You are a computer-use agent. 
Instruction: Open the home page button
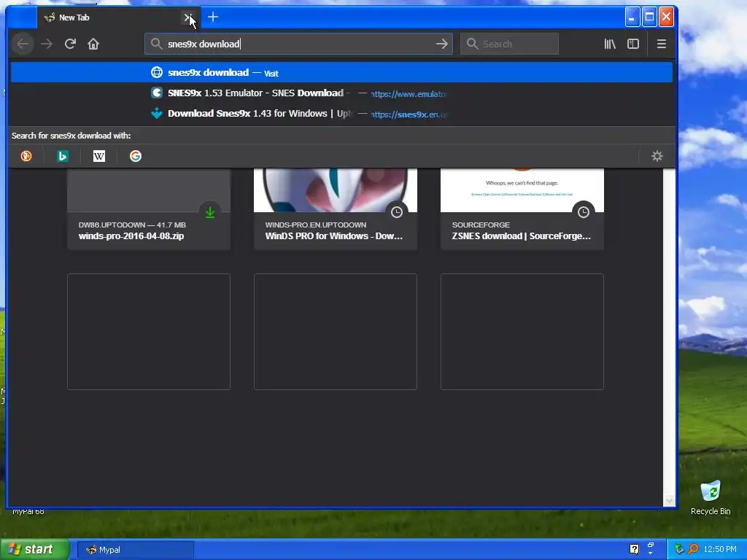[x=93, y=44]
